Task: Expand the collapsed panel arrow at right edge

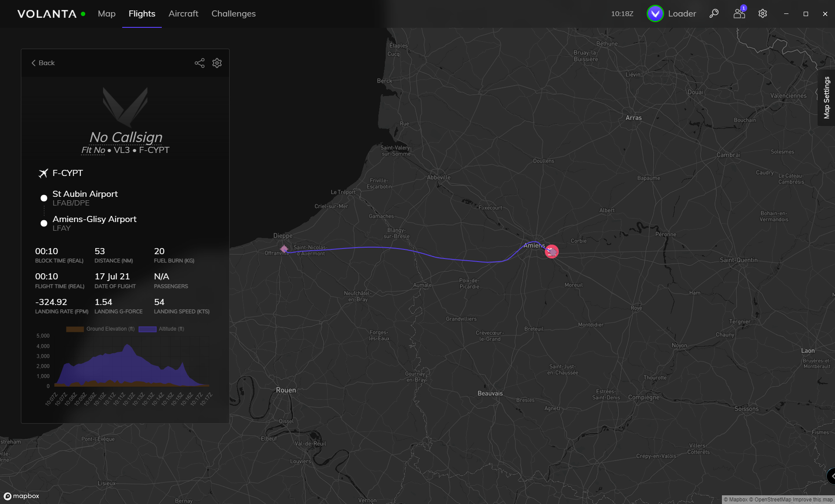Action: click(831, 476)
